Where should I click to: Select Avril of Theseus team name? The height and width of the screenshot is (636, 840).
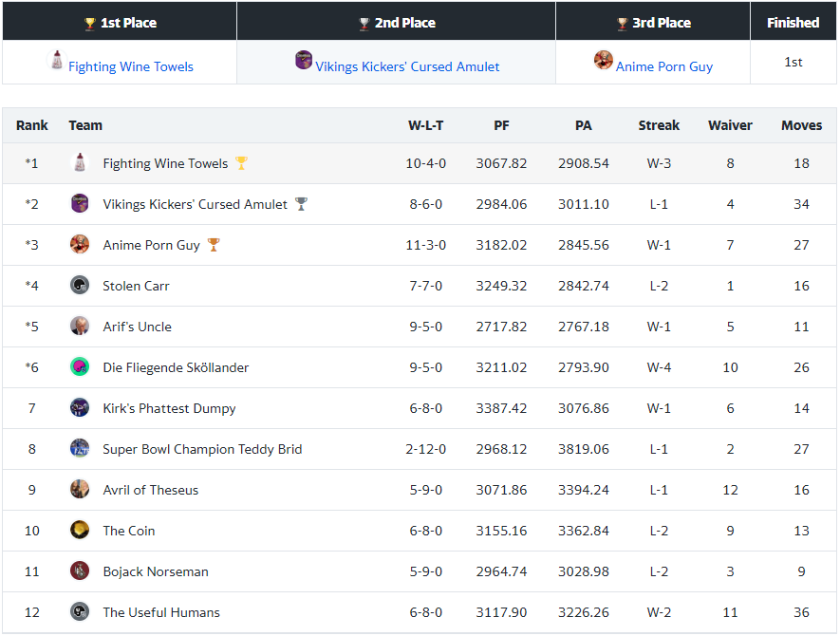coord(151,490)
